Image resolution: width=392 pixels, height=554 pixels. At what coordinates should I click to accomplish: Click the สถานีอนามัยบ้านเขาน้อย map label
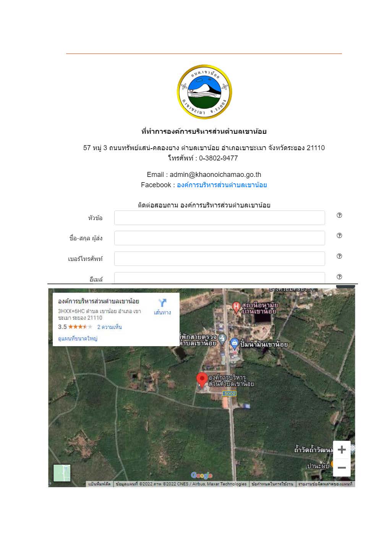pyautogui.click(x=260, y=308)
